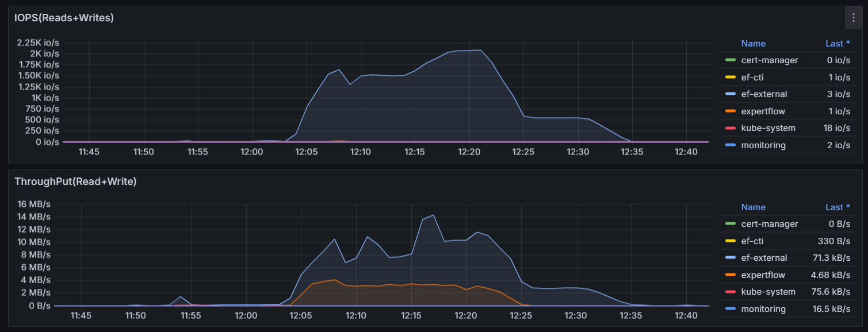The image size is (868, 332).
Task: Toggle expertflow series in IOPS legend
Action: (763, 111)
